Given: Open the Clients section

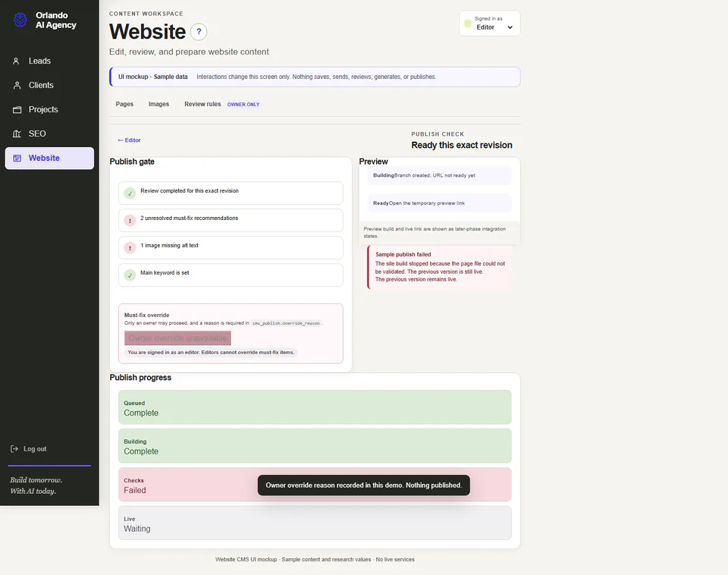Looking at the screenshot, I should click(49, 85).
